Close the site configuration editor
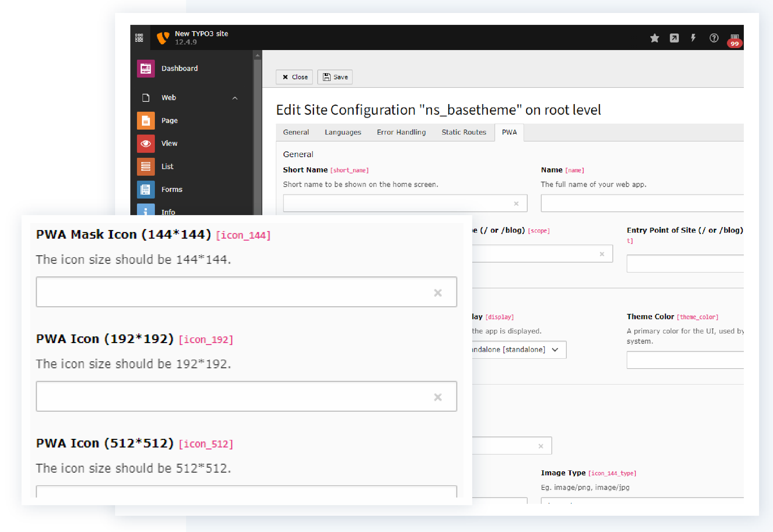This screenshot has height=532, width=773. click(294, 77)
